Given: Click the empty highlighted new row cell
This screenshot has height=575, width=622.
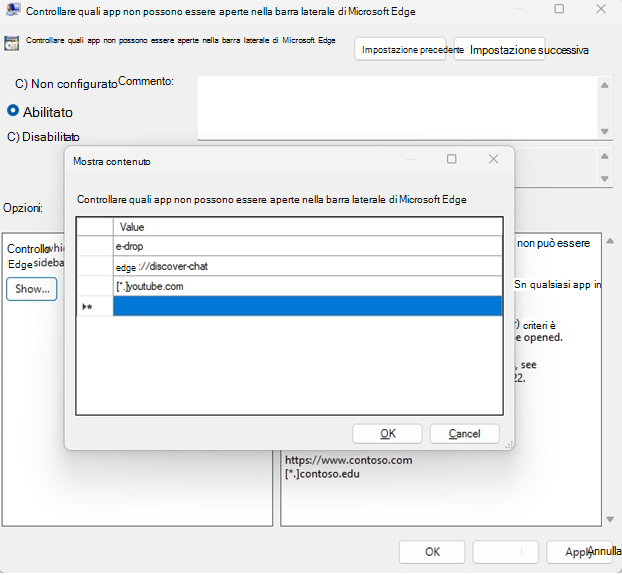Looking at the screenshot, I should [x=308, y=306].
